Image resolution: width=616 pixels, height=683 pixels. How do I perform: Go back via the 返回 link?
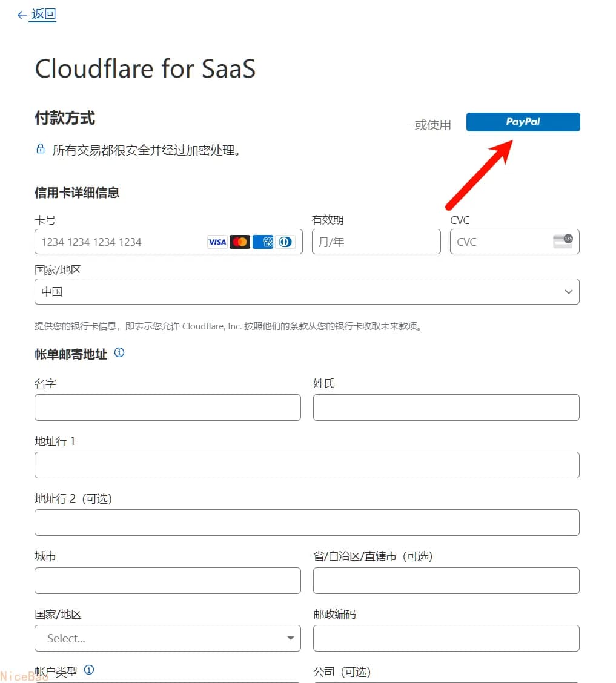coord(44,15)
